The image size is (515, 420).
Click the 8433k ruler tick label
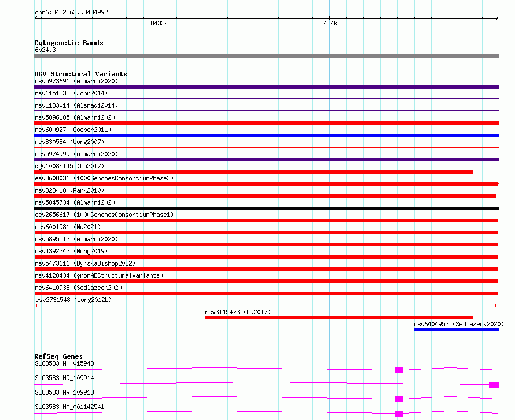(x=159, y=23)
